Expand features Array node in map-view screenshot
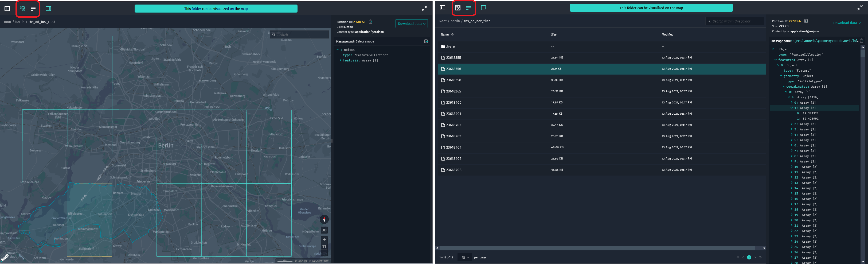Image resolution: width=868 pixels, height=264 pixels. click(x=340, y=60)
